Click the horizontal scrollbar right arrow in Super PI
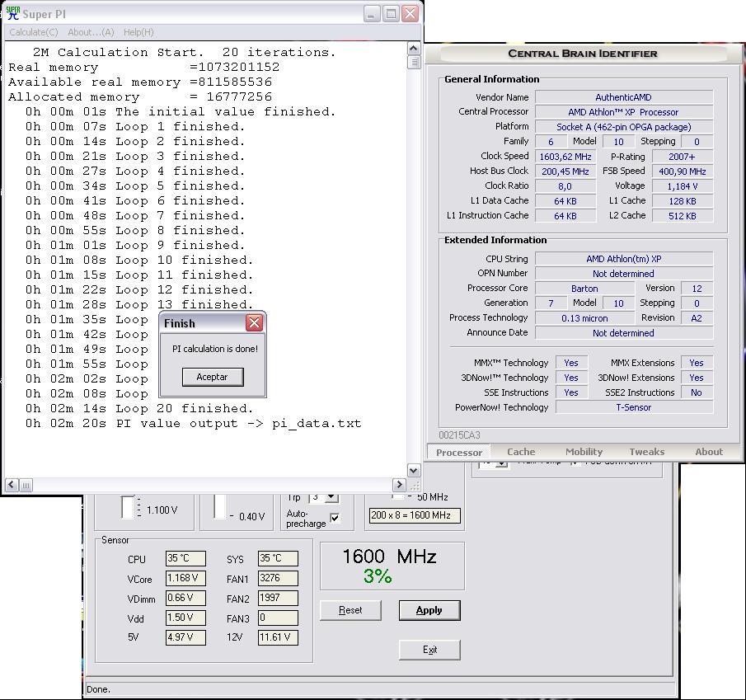746x700 pixels. pyautogui.click(x=399, y=485)
